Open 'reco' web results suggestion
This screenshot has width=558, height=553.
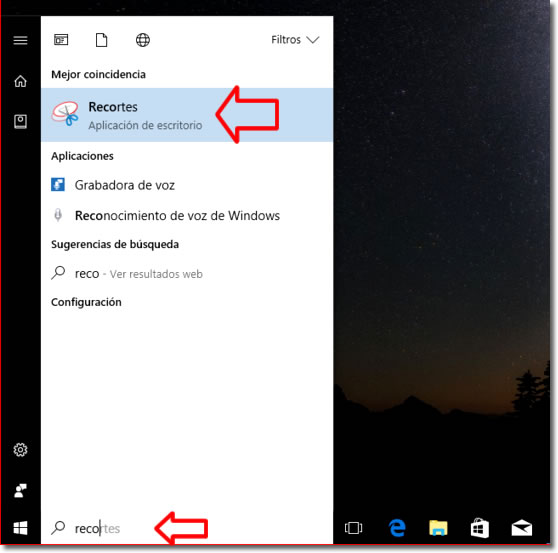pos(187,274)
